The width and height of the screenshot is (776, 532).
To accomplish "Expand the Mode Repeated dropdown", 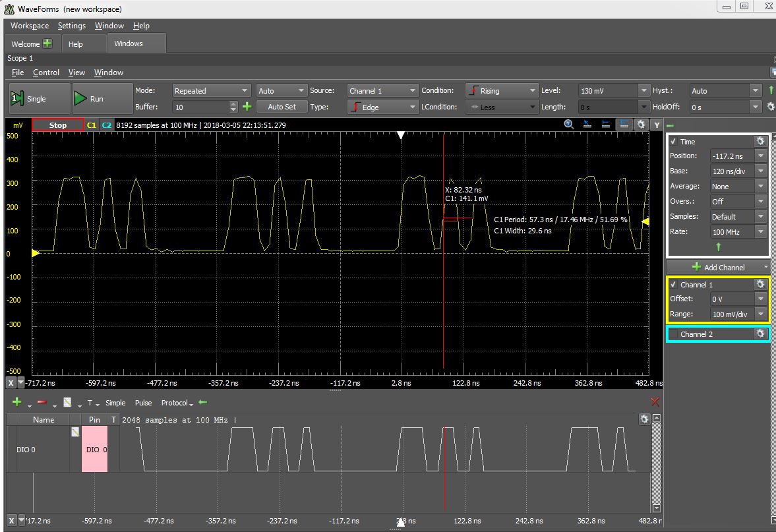I will [211, 90].
